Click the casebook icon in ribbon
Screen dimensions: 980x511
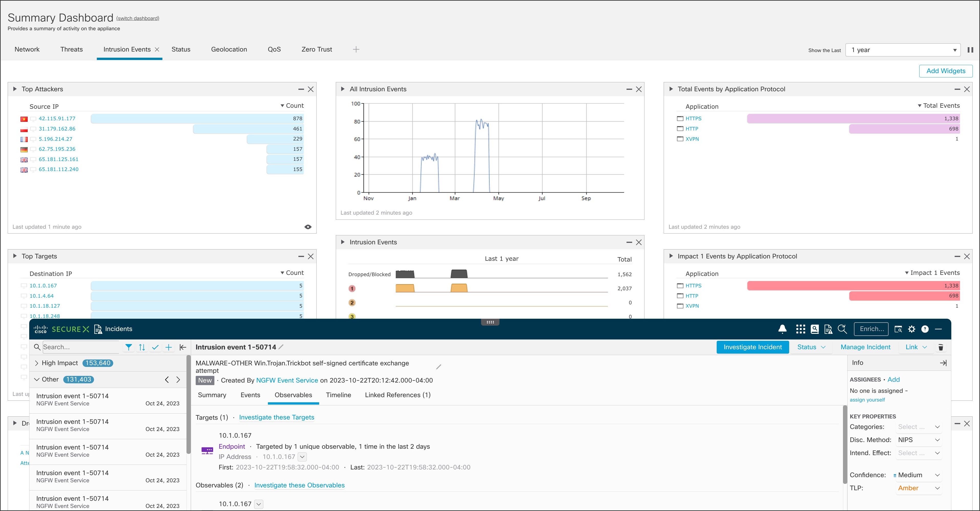pyautogui.click(x=815, y=329)
